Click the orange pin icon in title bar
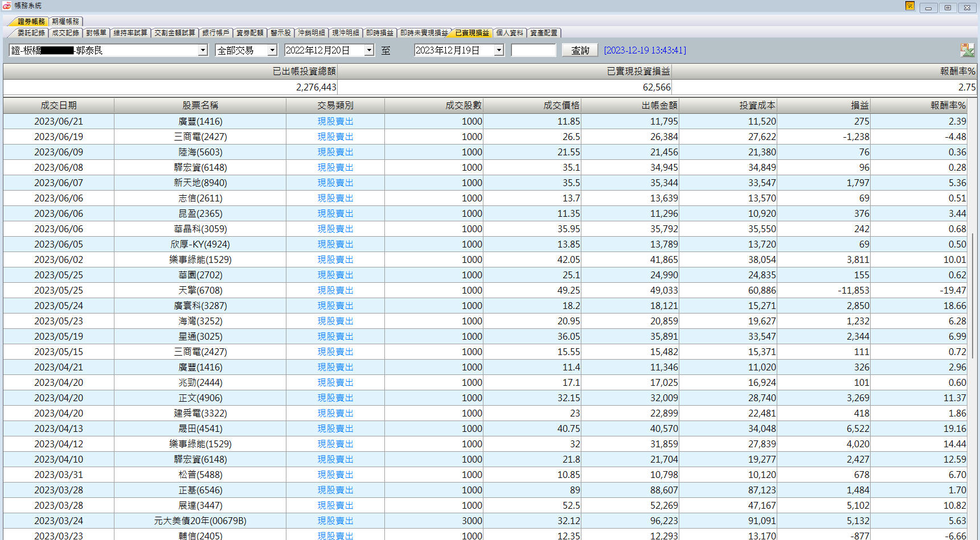980x540 pixels. pyautogui.click(x=909, y=6)
